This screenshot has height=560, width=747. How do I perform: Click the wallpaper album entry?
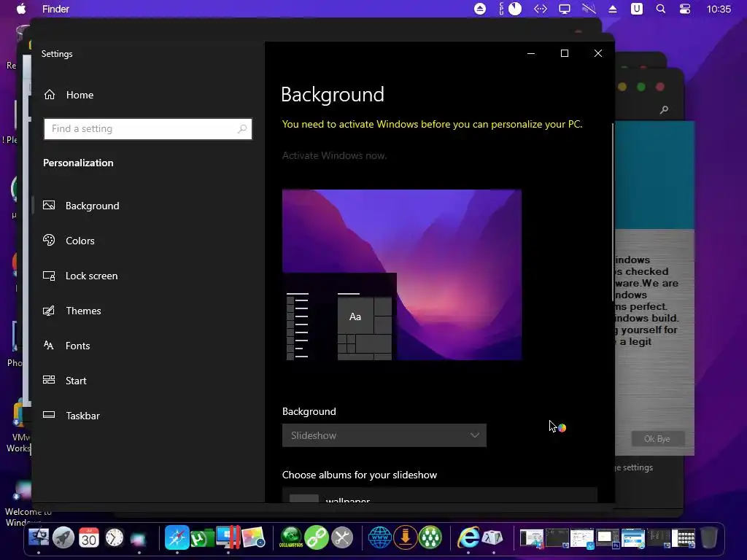439,495
